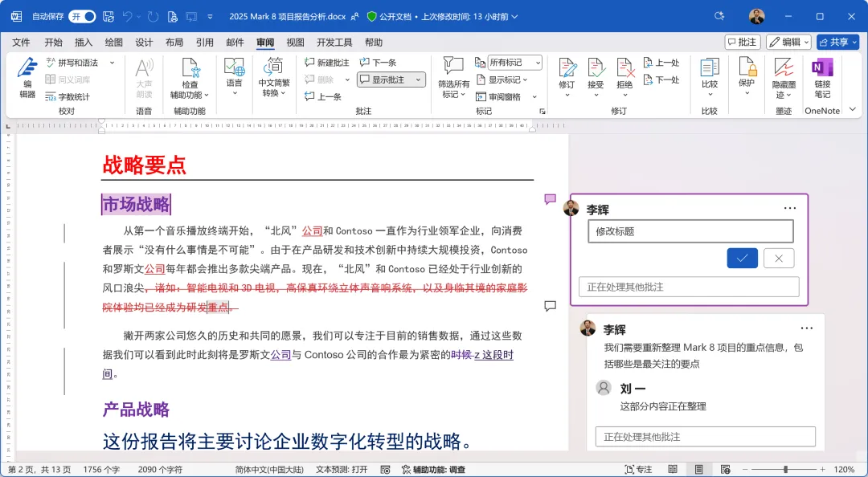Screen dimensions: 868x477
Task: Expand 拼写和语法 dropdown arrow
Action: [x=113, y=63]
